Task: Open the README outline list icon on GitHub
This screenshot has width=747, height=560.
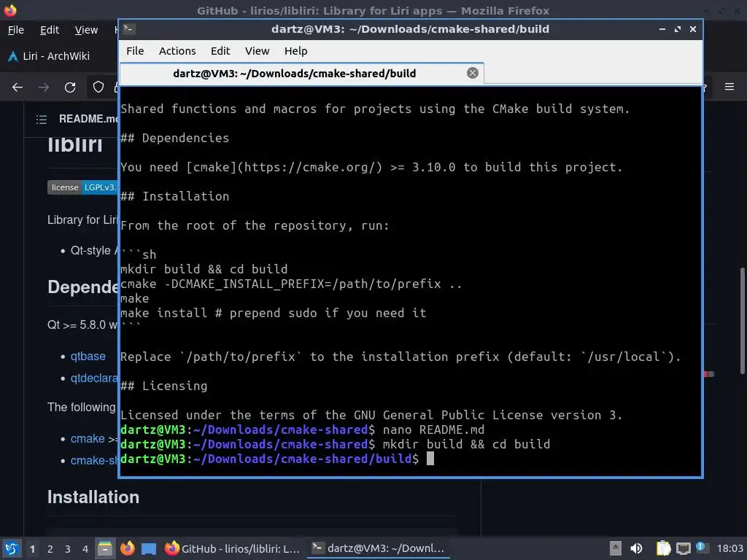Action: click(x=42, y=119)
